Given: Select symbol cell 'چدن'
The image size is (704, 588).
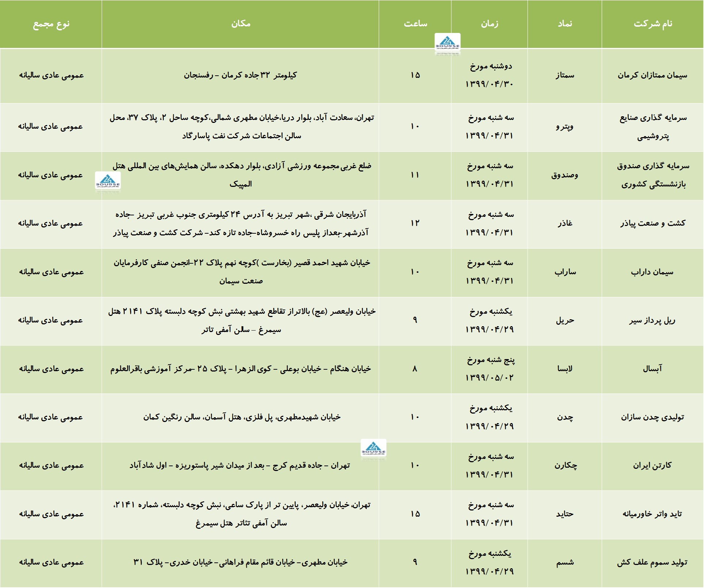Looking at the screenshot, I should (x=565, y=417).
